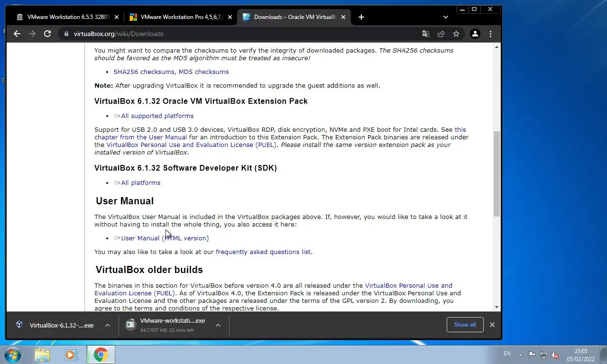This screenshot has width=607, height=364.
Task: Click the Software Developer Kit (SDK) heading
Action: tap(185, 168)
